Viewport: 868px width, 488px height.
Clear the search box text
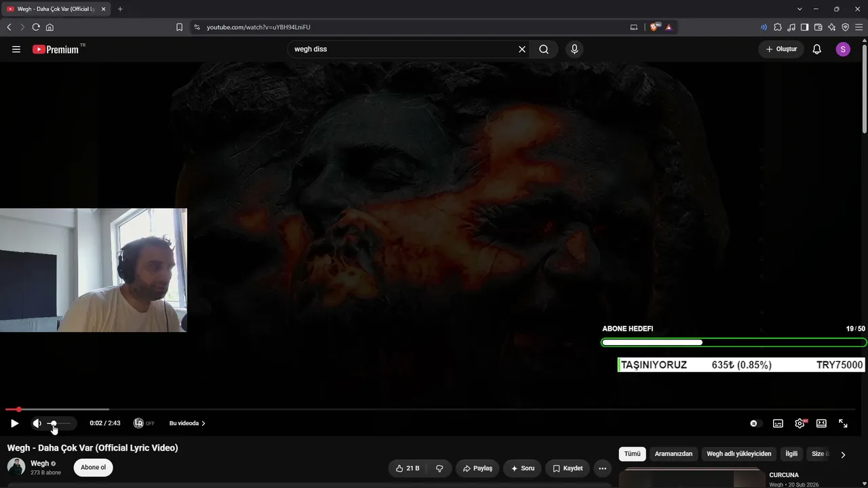pos(522,49)
